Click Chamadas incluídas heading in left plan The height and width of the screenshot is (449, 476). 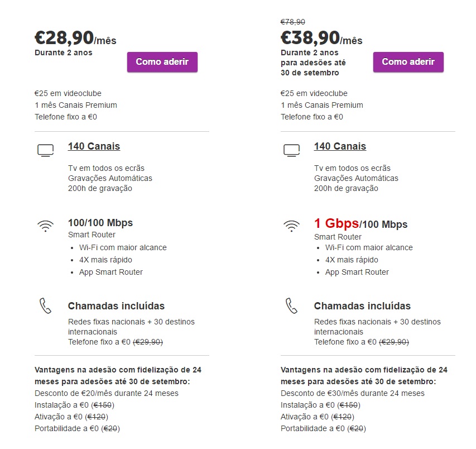click(x=116, y=306)
